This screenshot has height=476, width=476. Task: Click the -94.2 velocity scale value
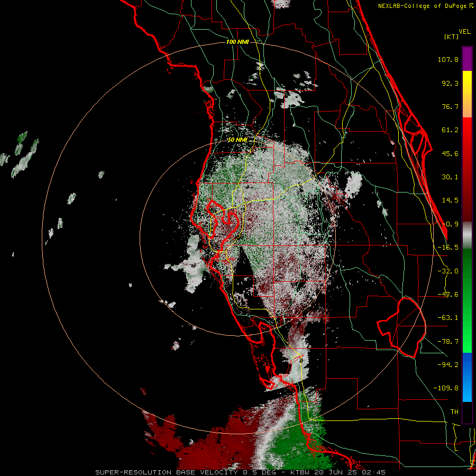click(x=448, y=365)
